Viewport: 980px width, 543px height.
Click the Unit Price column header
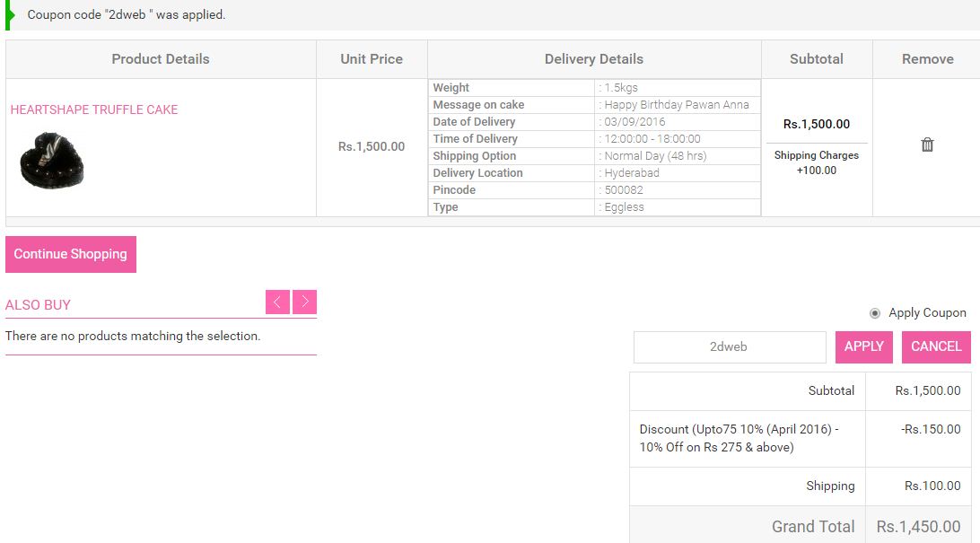(372, 59)
